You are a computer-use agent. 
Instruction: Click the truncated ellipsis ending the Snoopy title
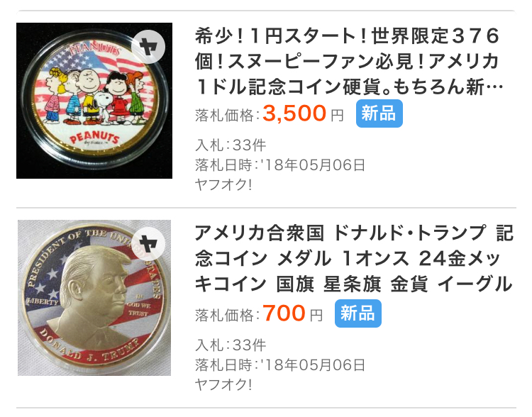[494, 88]
